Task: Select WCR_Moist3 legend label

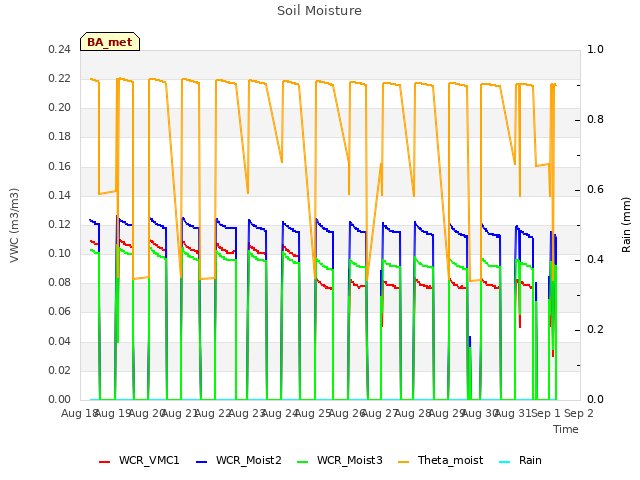Action: [x=350, y=460]
